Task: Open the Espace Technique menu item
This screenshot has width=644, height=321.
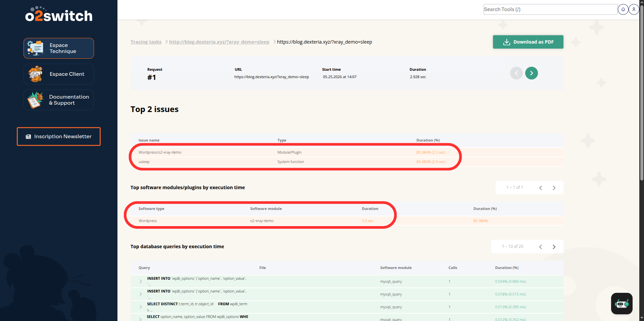Action: (59, 48)
